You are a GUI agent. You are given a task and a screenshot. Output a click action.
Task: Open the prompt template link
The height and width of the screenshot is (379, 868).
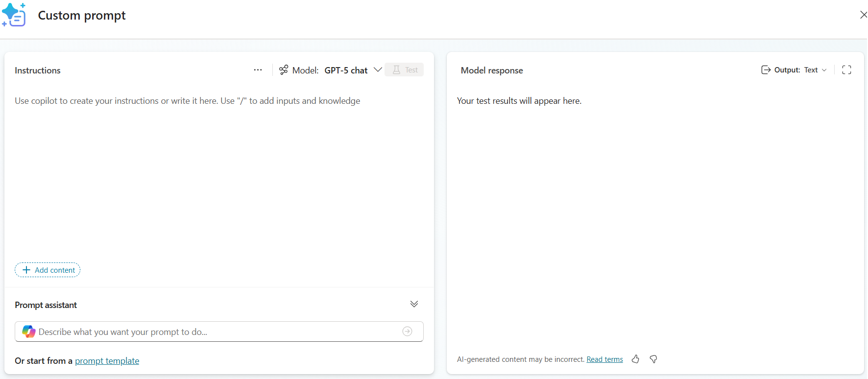click(107, 361)
